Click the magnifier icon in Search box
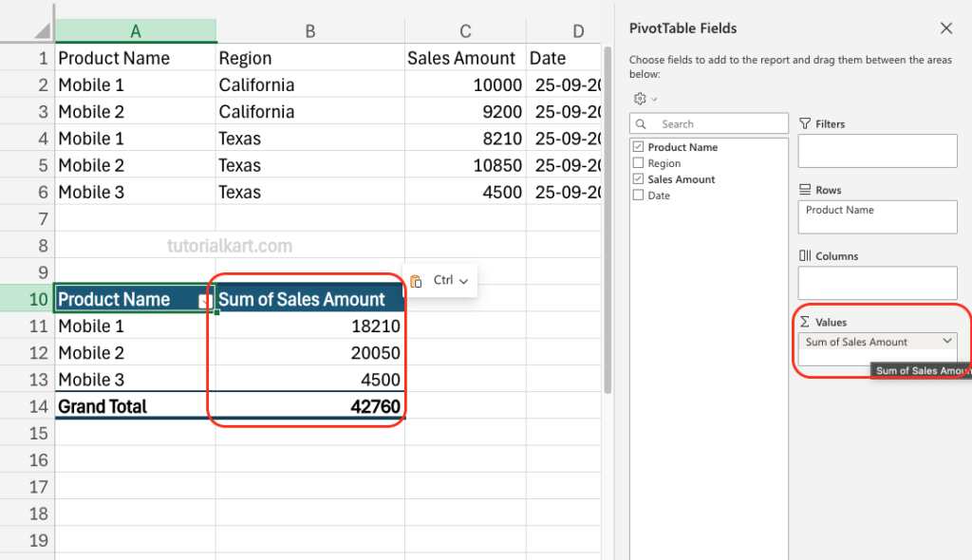Viewport: 972px width, 560px height. (x=640, y=123)
